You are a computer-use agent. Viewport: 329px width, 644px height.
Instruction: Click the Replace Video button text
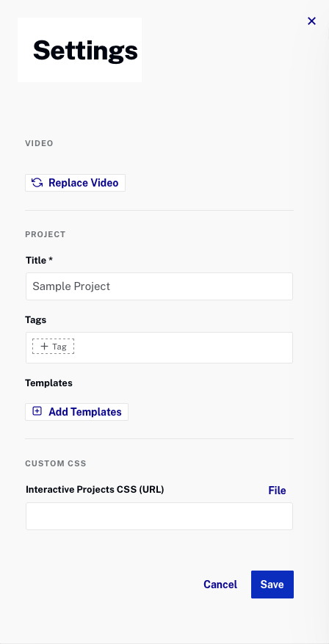pos(84,183)
